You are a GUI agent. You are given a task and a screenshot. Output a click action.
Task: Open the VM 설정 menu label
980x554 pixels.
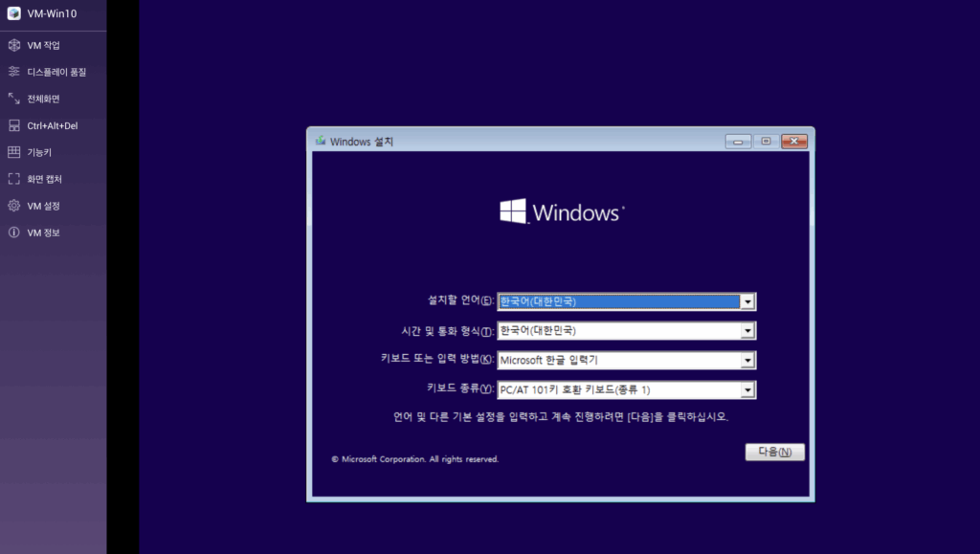tap(43, 206)
